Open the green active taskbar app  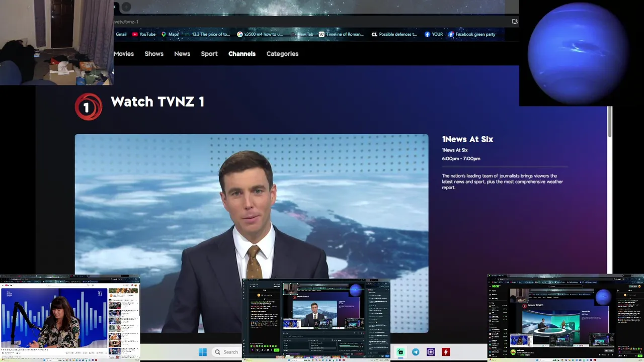pos(400,352)
